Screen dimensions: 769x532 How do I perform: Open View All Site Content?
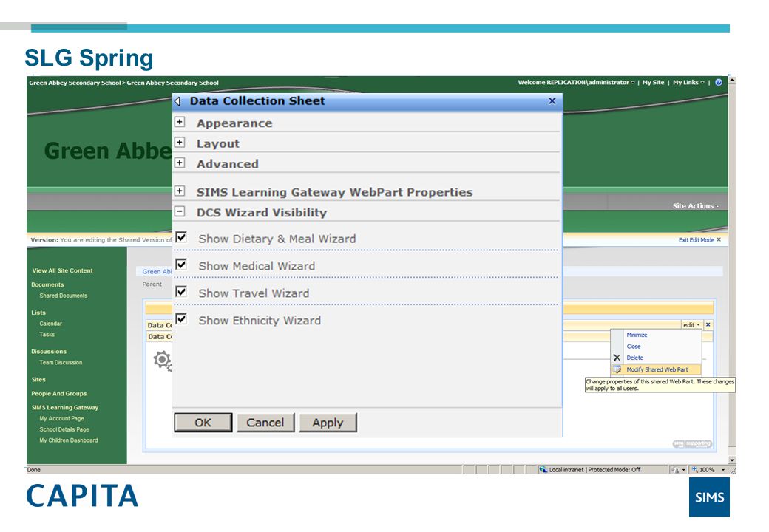pyautogui.click(x=62, y=270)
